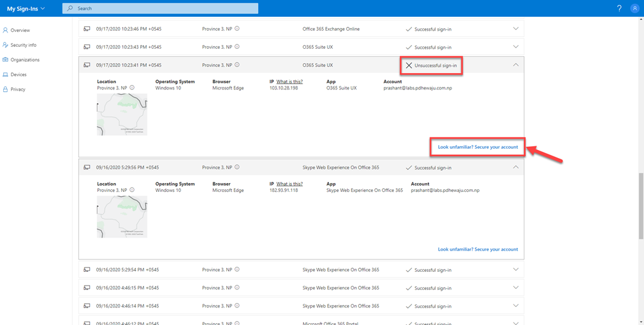Click the magnifier icon in search bar

coord(70,8)
